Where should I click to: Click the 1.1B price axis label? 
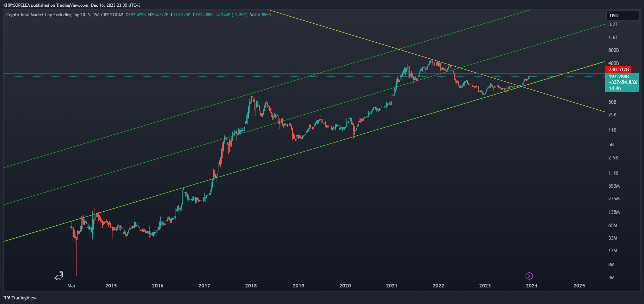pos(613,173)
